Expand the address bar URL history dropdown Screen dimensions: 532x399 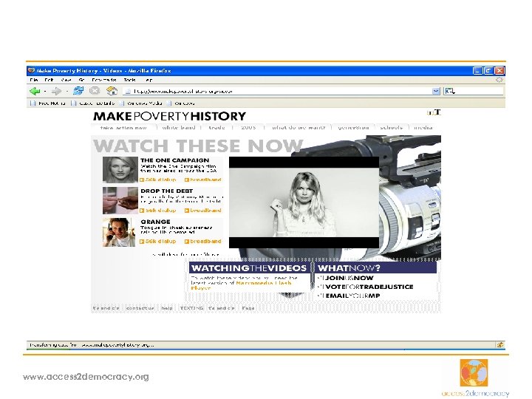(436, 91)
